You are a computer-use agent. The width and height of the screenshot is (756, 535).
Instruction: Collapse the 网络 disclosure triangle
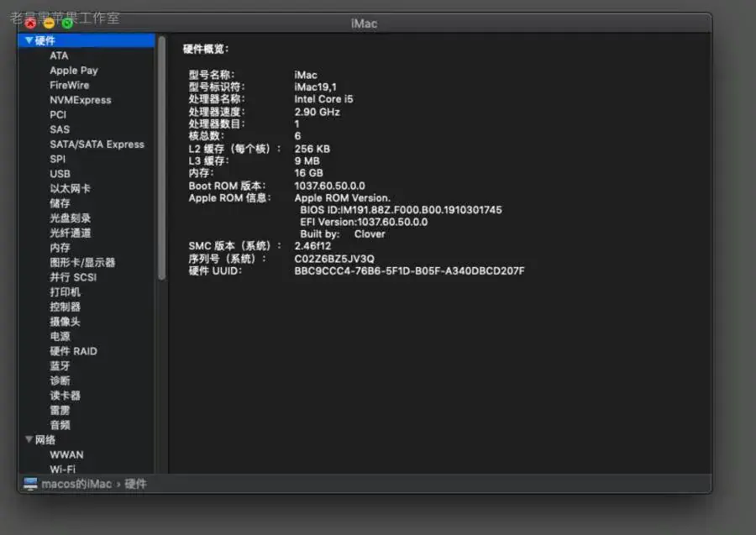29,439
